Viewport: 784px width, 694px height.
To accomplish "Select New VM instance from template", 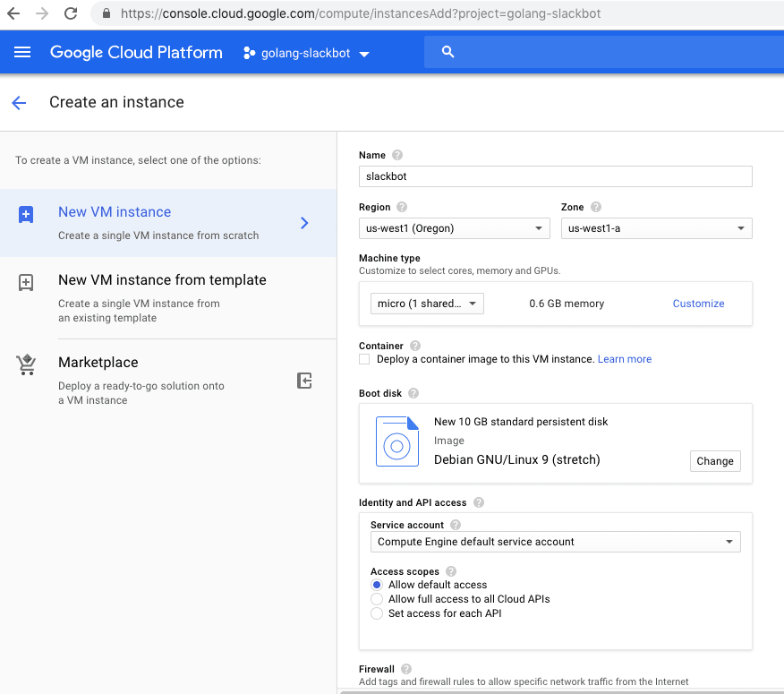I will coord(168,297).
